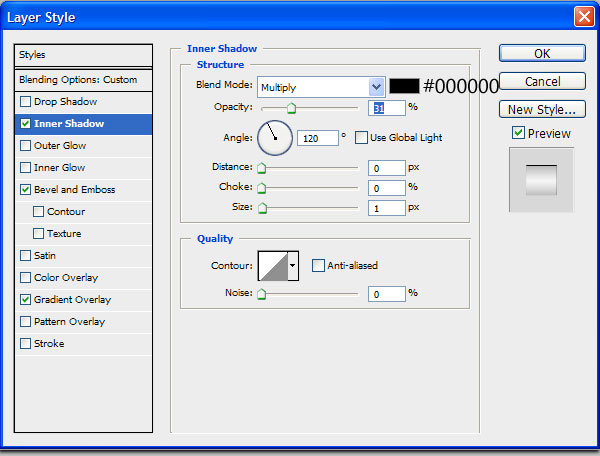Open the Blend Mode dropdown

coord(321,87)
